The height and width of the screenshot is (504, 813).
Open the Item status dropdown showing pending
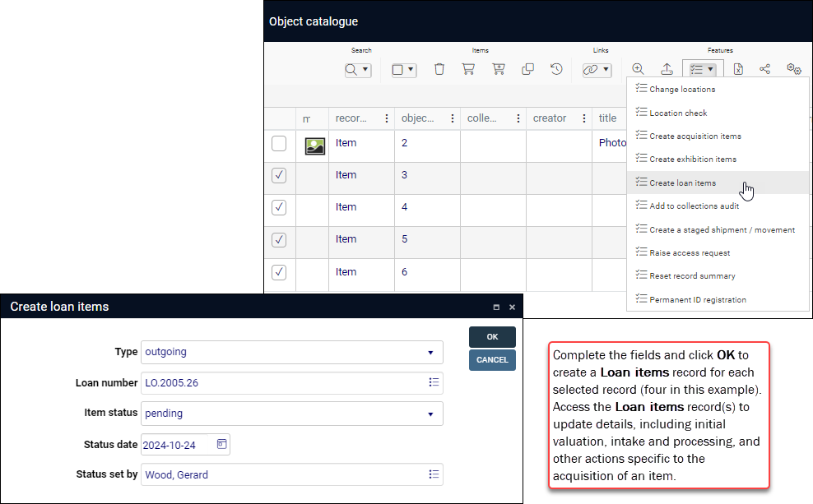pyautogui.click(x=432, y=414)
